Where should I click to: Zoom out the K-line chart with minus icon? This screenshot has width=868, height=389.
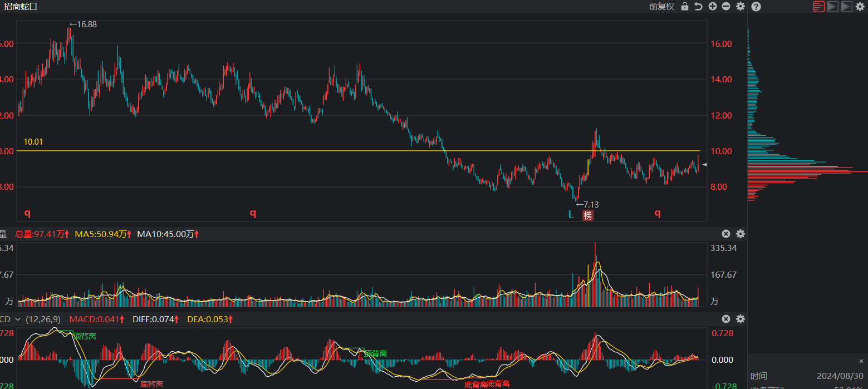coord(726,7)
